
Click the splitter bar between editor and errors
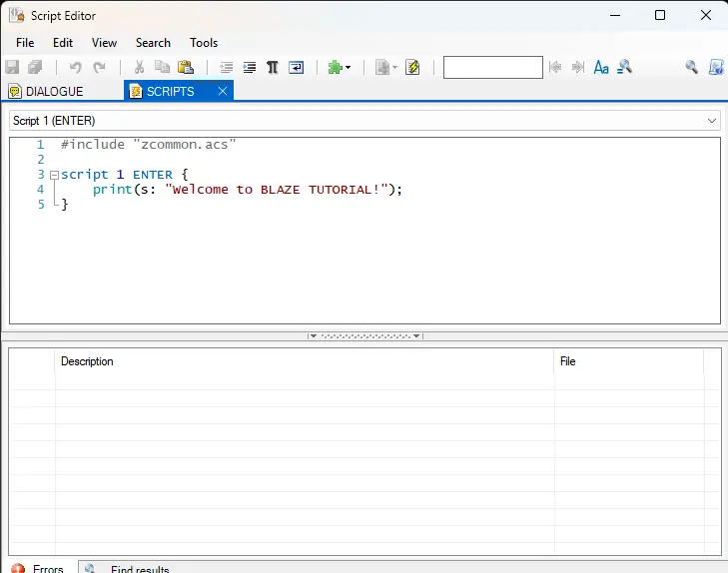click(x=364, y=335)
